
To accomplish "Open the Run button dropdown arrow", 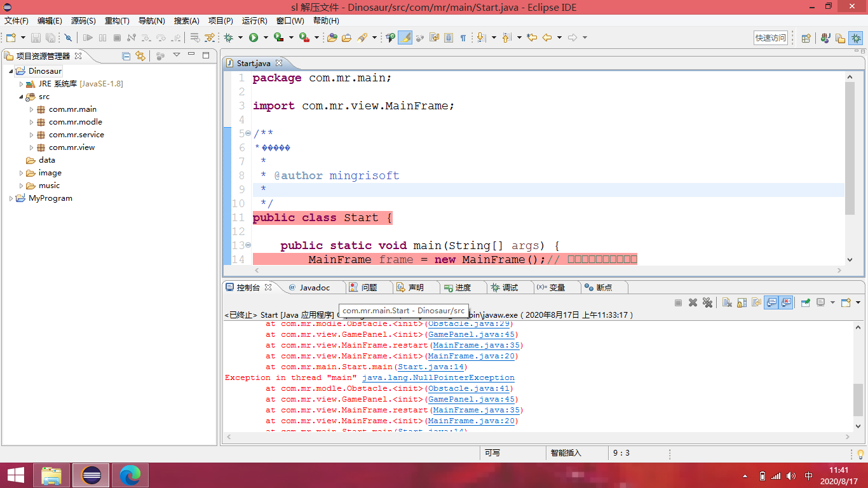I will 266,37.
